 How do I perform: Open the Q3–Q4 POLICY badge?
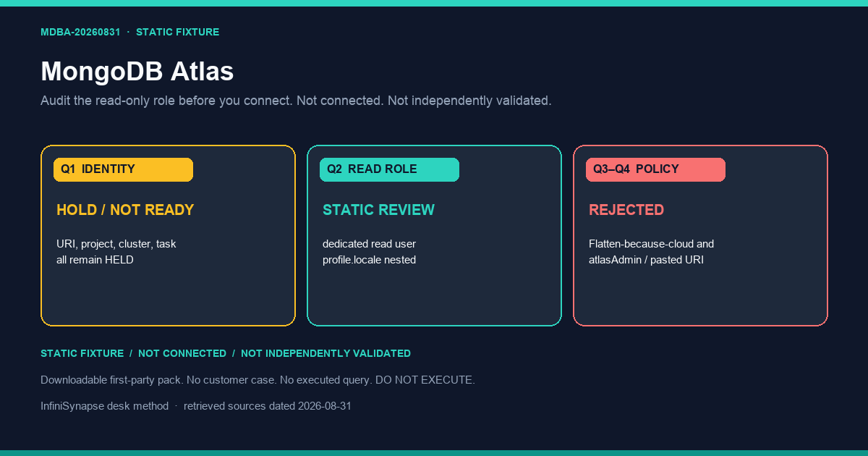655,169
